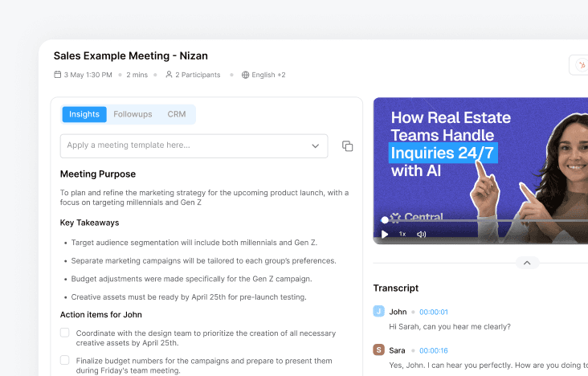Switch to the Followups tab

(133, 114)
